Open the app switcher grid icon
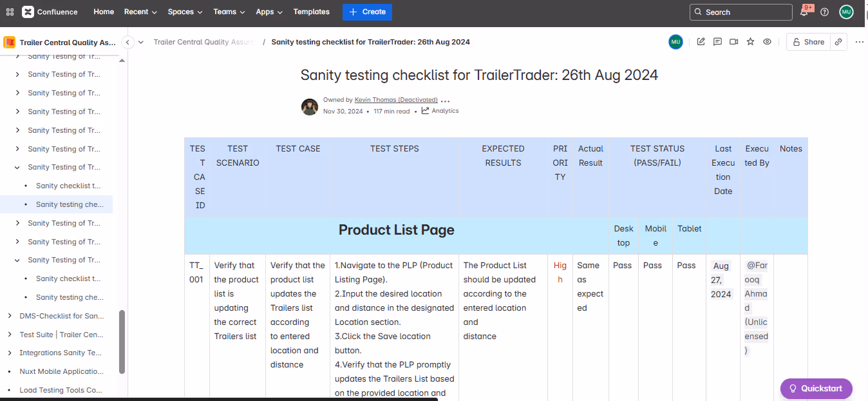 pos(10,12)
